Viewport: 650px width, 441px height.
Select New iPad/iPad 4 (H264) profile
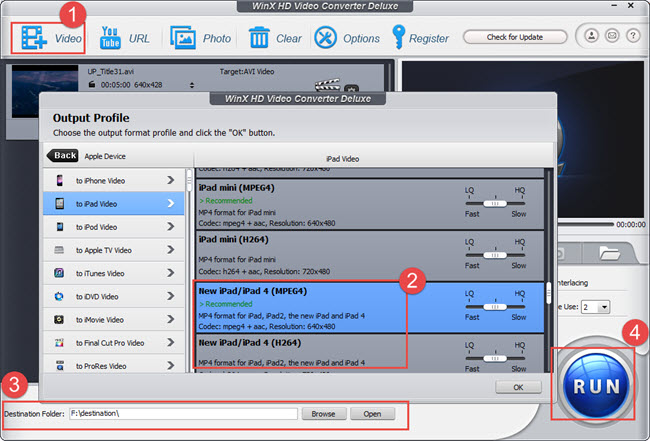tap(370, 354)
